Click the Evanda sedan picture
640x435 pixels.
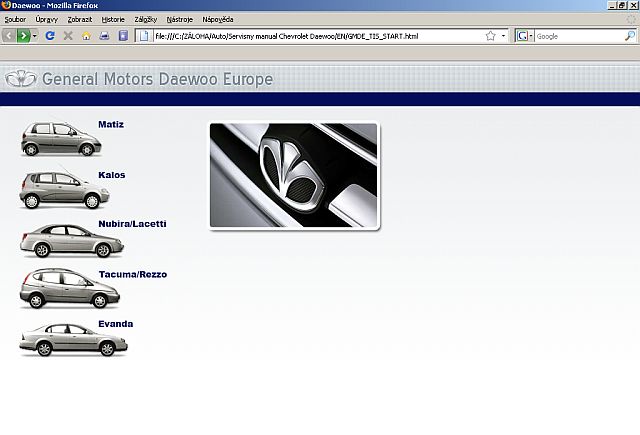(73, 340)
